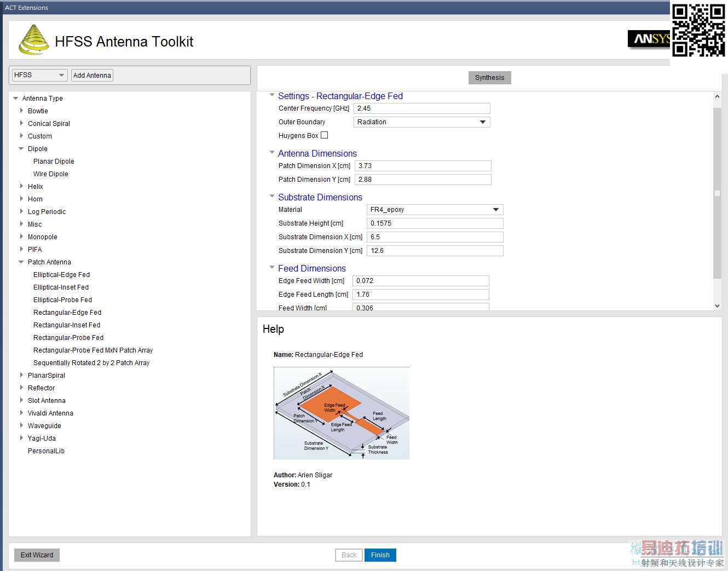Collapse the Antenna Dimensions section
The width and height of the screenshot is (728, 571).
[x=272, y=153]
